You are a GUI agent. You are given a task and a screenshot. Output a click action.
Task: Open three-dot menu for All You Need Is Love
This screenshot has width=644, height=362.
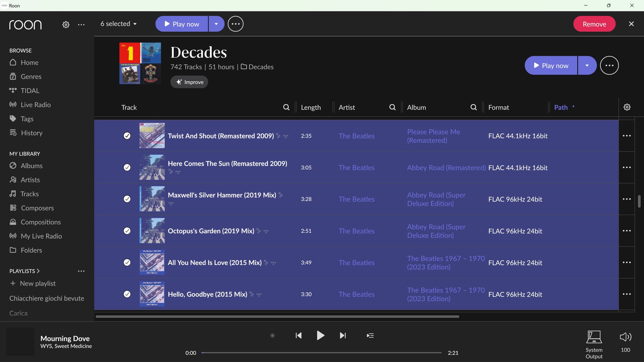pyautogui.click(x=627, y=262)
